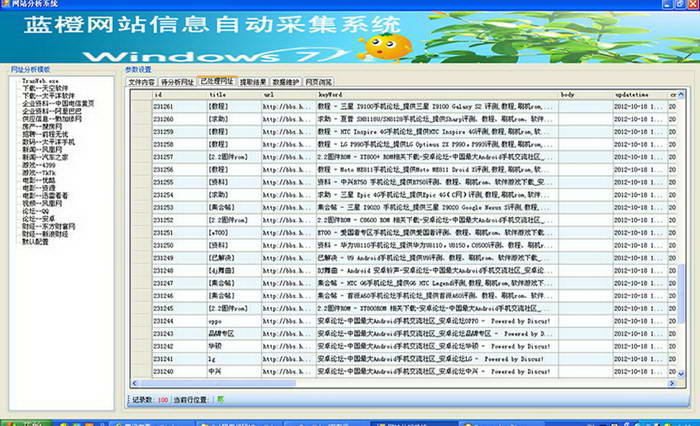
Task: Click id cell 231248
Action: 179,271
